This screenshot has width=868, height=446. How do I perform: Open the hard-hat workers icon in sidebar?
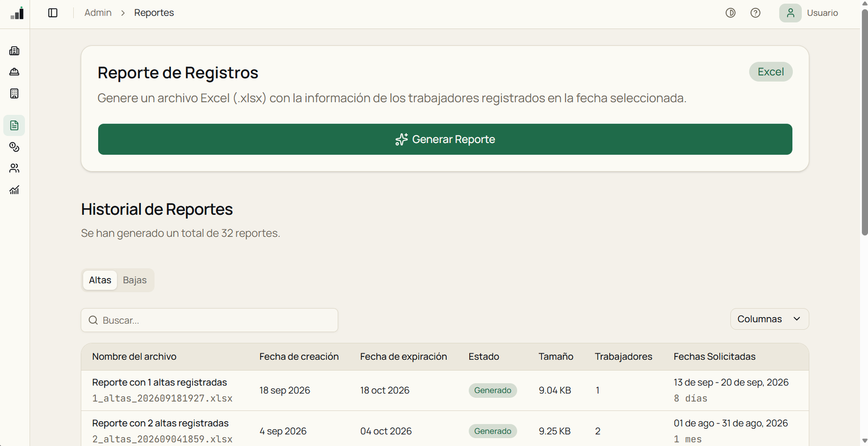tap(15, 72)
